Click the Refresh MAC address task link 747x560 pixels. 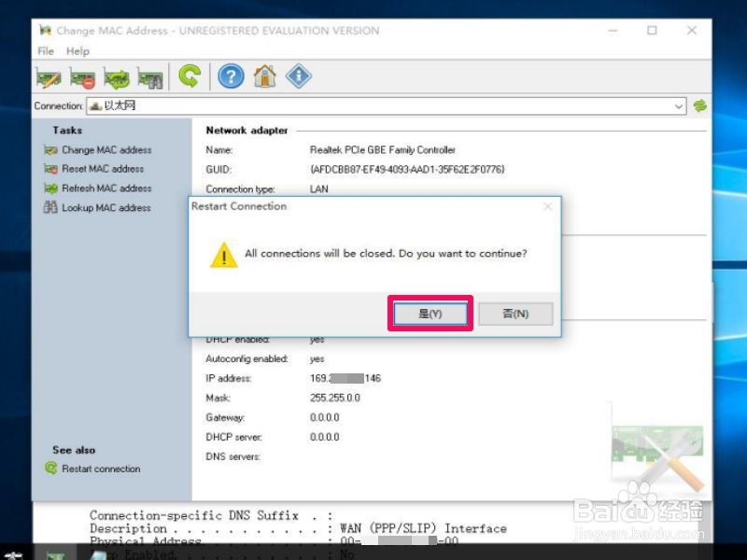106,189
